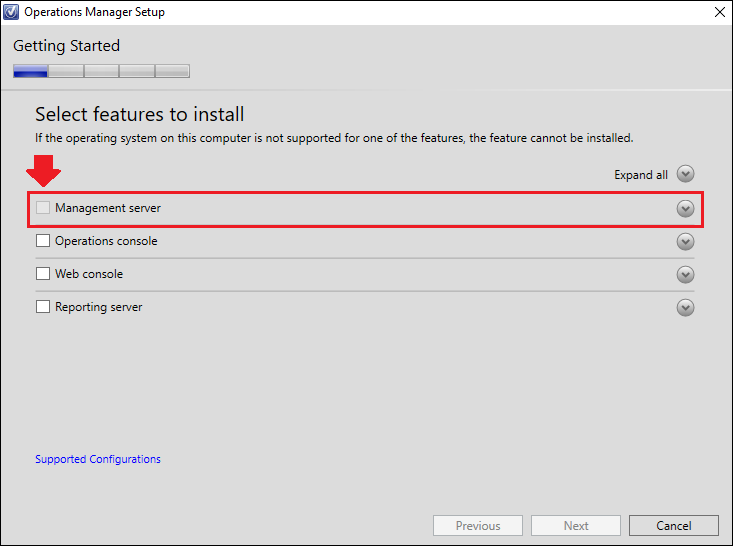Click the Reporting server label
The height and width of the screenshot is (546, 733).
[x=99, y=307]
